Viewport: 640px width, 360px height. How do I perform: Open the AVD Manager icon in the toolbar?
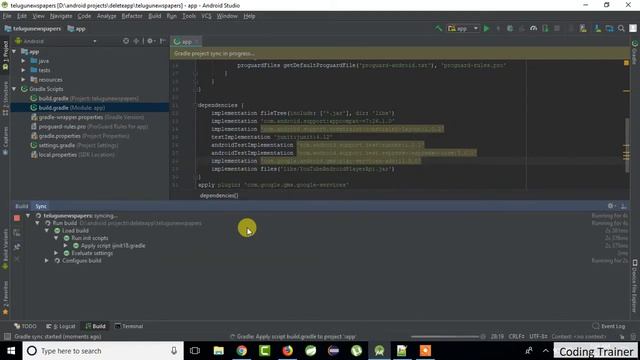click(x=583, y=29)
